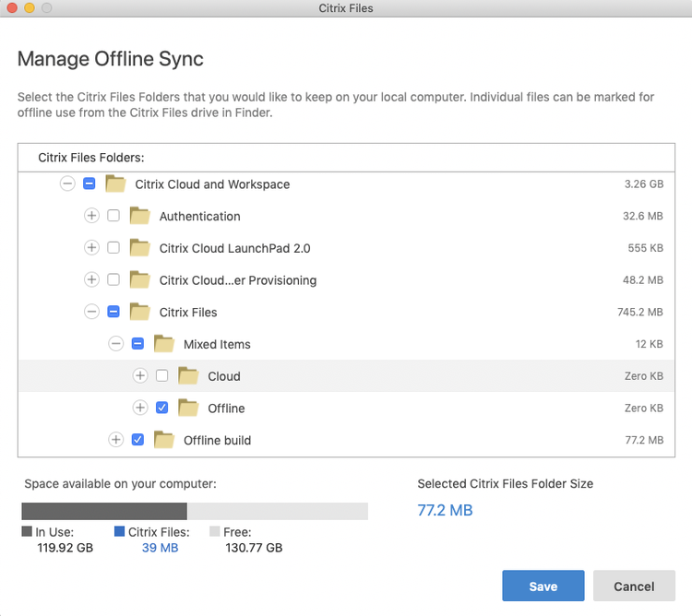692x616 pixels.
Task: Expand the Offline build folder
Action: tap(116, 440)
